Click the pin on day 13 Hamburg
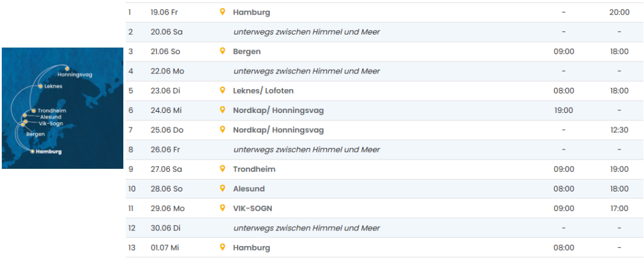Screen dimensions: 644x258 [x=222, y=247]
